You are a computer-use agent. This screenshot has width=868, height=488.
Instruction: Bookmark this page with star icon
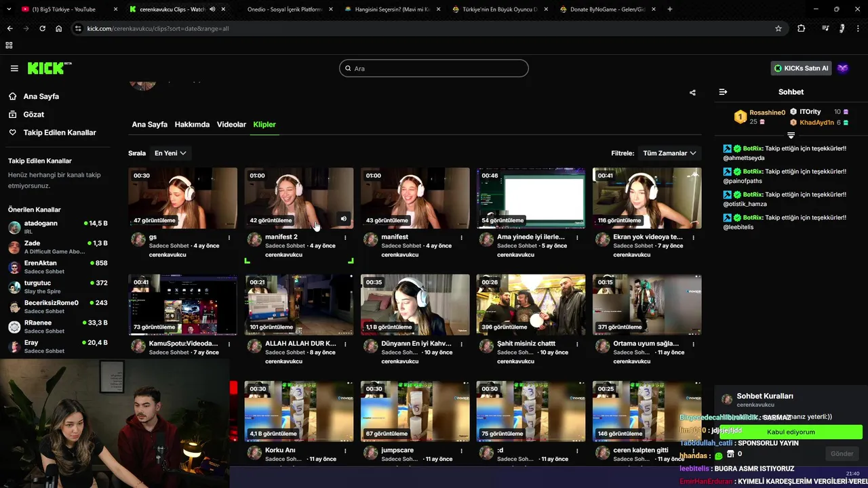778,28
